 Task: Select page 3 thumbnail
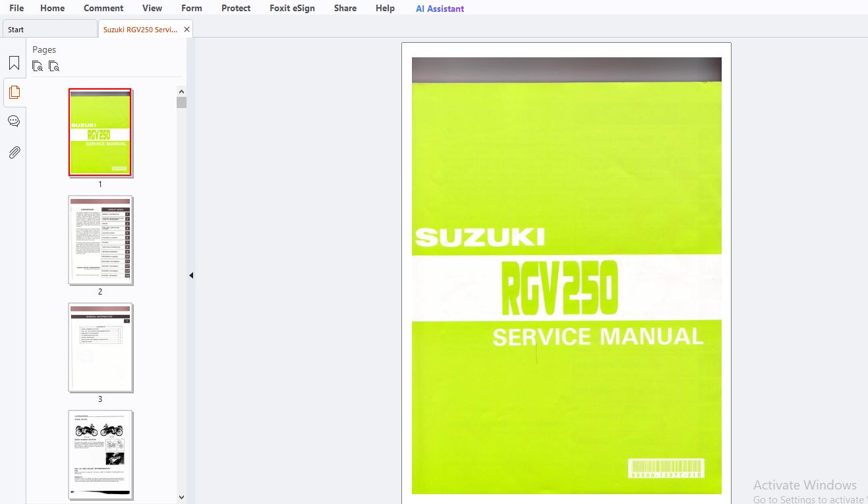tap(100, 347)
